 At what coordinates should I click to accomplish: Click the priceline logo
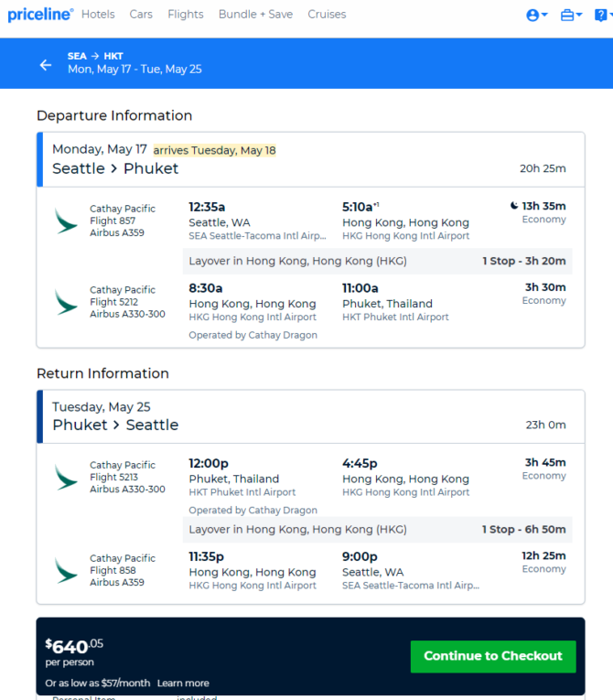(x=40, y=15)
